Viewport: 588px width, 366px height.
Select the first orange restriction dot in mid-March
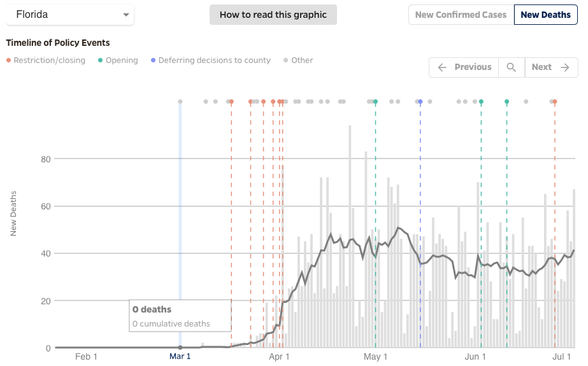pyautogui.click(x=231, y=102)
